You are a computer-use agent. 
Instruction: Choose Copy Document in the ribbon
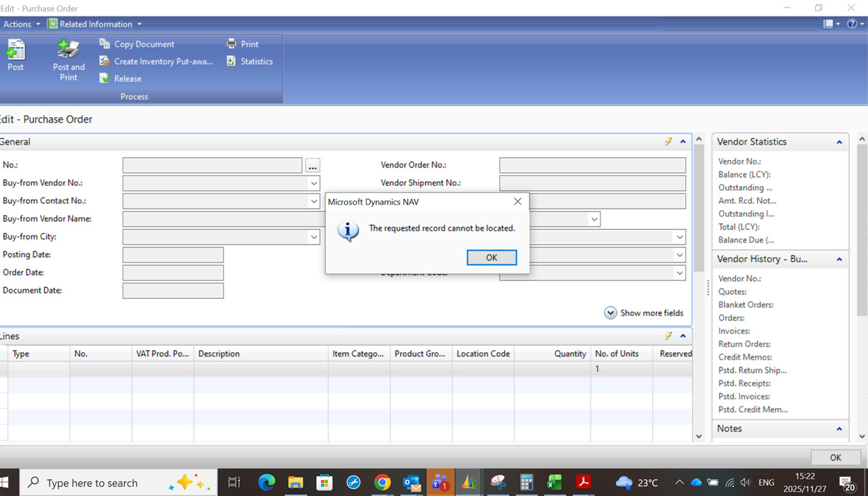(x=136, y=44)
